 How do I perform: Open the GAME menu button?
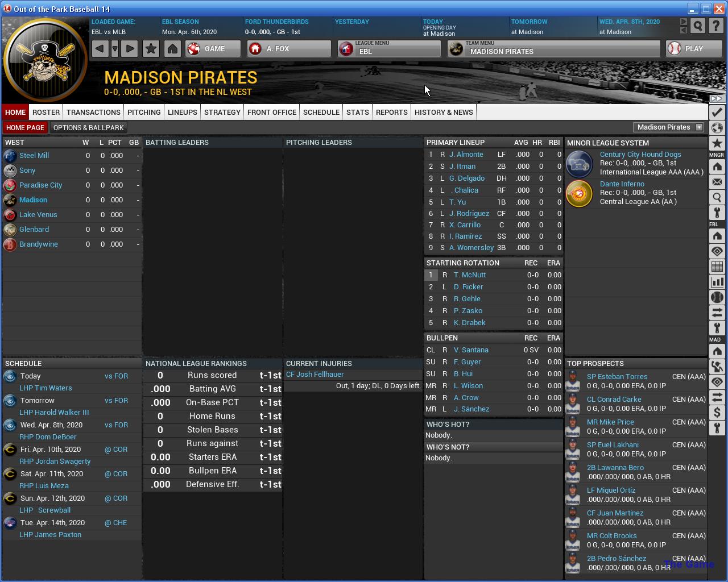pyautogui.click(x=213, y=49)
